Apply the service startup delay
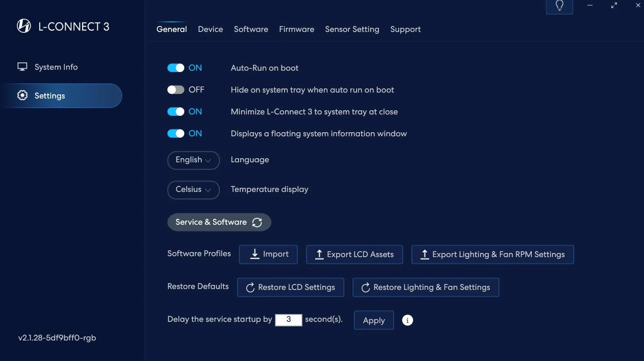 (374, 320)
